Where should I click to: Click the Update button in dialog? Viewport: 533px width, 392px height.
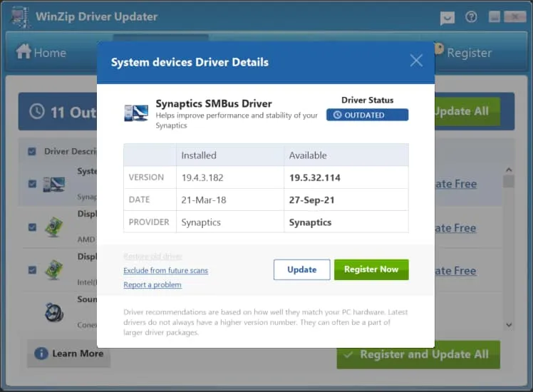coord(301,269)
